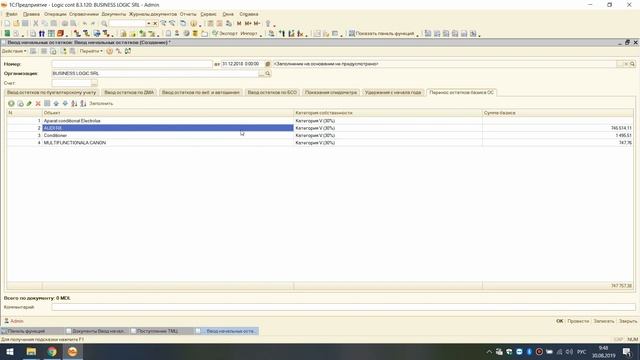This screenshot has width=640, height=360.
Task: Click the Объект column header
Action: pyautogui.click(x=168, y=113)
